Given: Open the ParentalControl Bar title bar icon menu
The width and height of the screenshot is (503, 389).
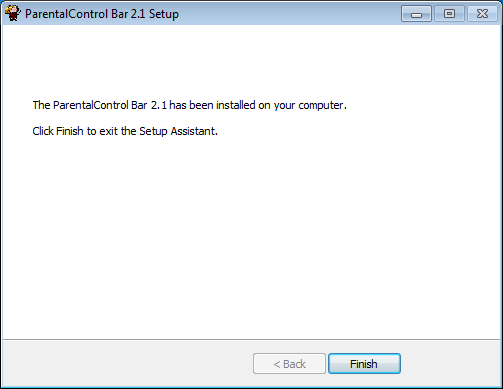Looking at the screenshot, I should (13, 13).
